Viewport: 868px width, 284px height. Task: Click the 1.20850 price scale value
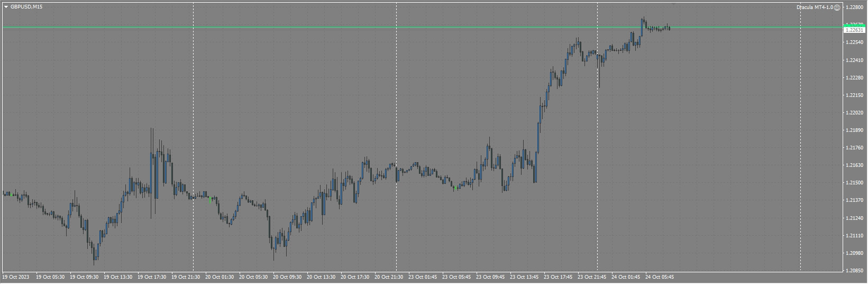854,270
